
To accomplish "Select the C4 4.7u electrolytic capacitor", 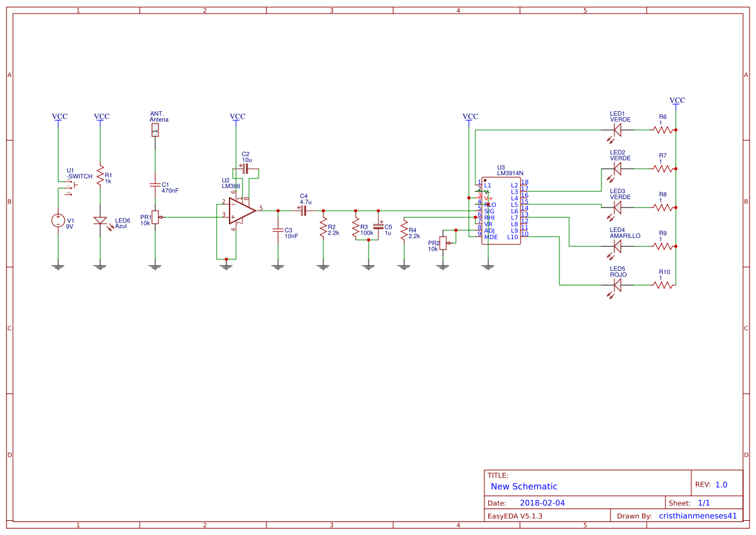I will point(304,210).
